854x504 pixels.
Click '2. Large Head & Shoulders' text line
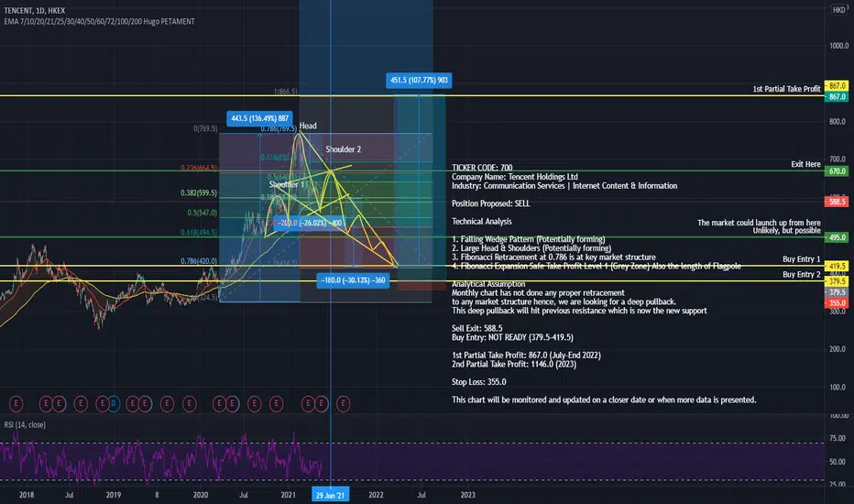pos(531,248)
